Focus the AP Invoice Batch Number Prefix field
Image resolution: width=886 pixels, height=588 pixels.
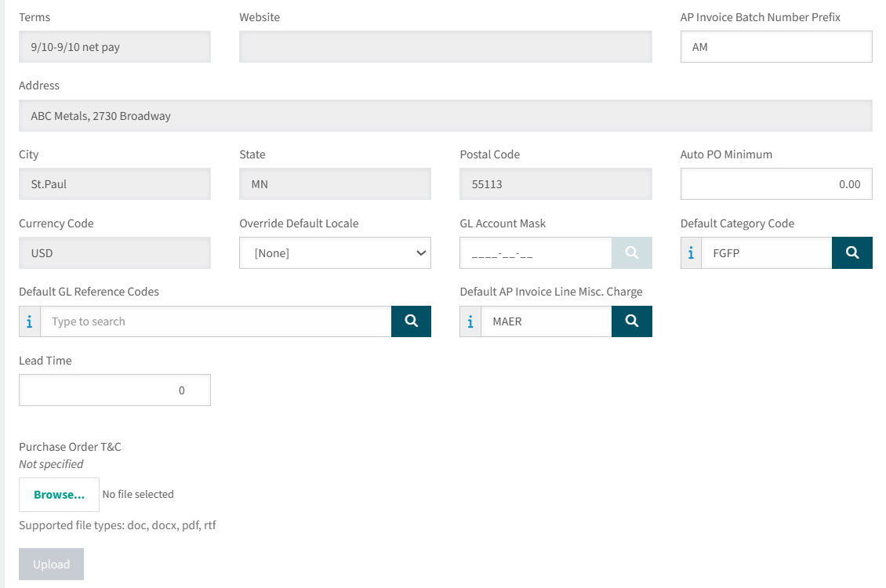click(x=775, y=47)
